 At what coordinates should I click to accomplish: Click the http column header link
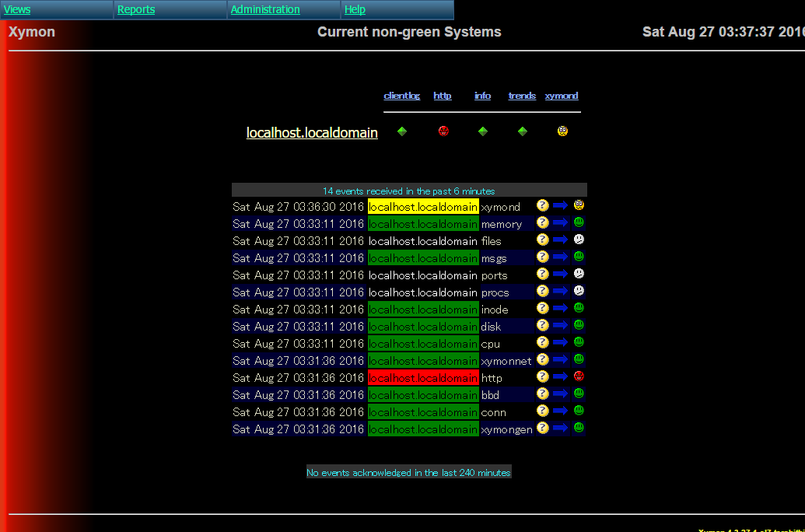click(443, 96)
